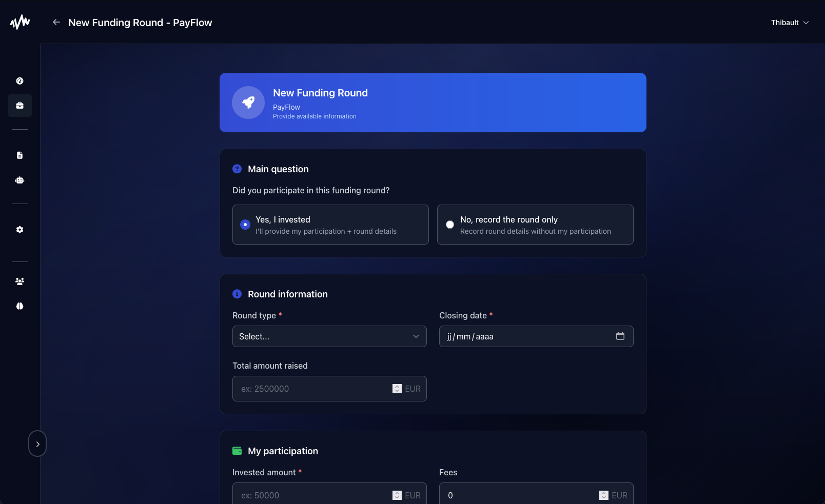Screen dimensions: 825x504
Task: Open the robot assistant icon in sidebar
Action: tap(19, 180)
